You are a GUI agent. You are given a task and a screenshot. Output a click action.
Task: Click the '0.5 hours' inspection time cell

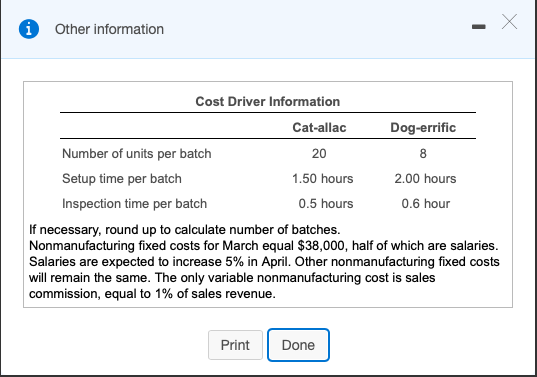326,204
